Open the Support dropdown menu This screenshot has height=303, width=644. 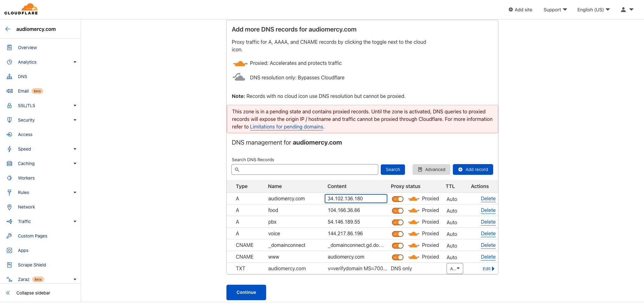point(555,10)
